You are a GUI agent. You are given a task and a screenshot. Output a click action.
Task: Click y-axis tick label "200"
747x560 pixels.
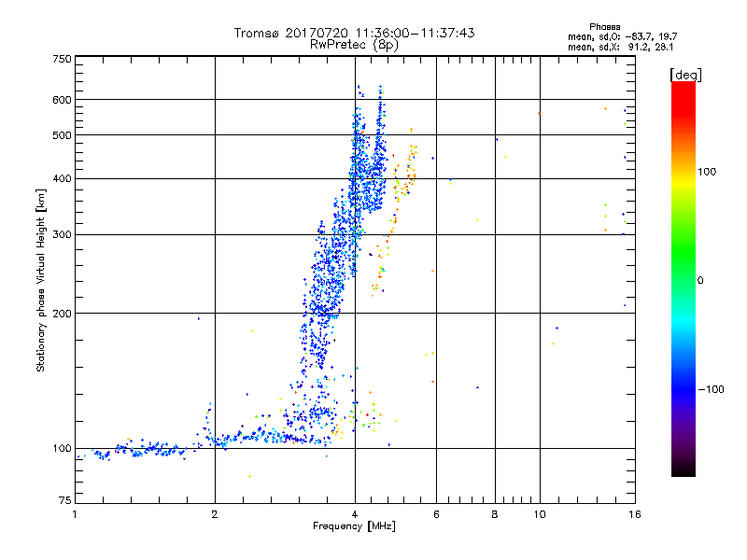[62, 314]
